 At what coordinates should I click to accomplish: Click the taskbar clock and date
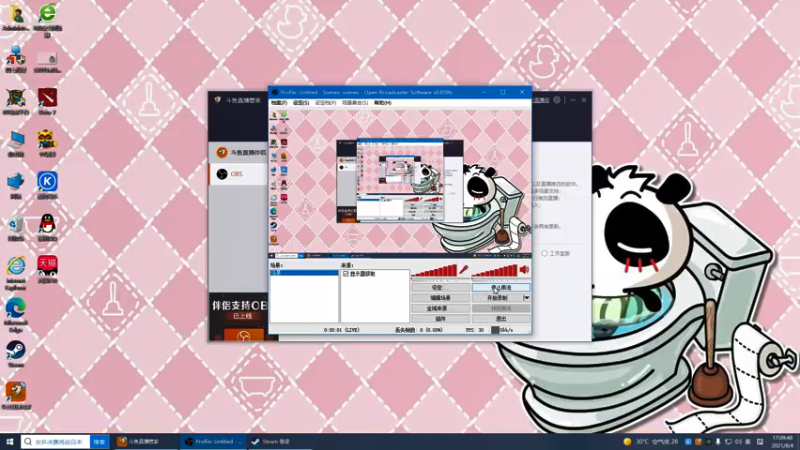point(782,442)
